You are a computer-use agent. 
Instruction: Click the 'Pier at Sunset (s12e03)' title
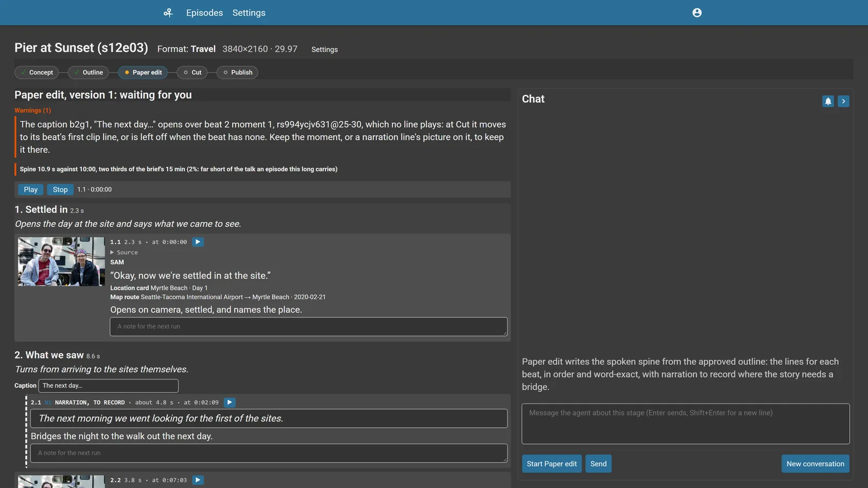pyautogui.click(x=81, y=48)
